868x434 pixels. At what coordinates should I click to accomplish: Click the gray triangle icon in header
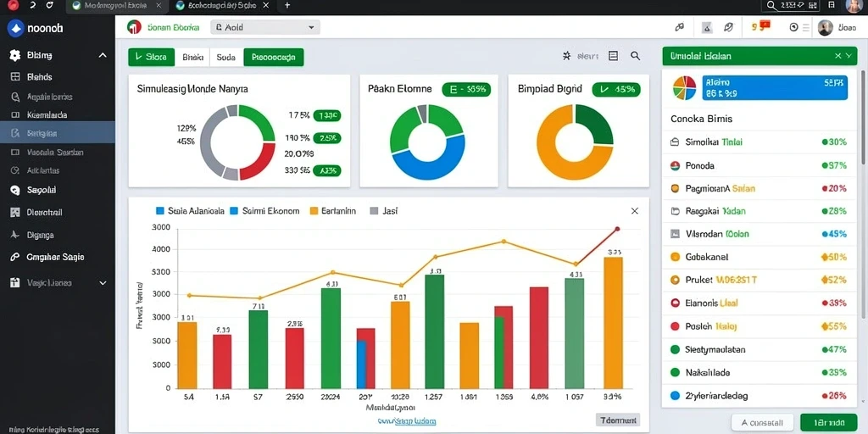pyautogui.click(x=707, y=27)
